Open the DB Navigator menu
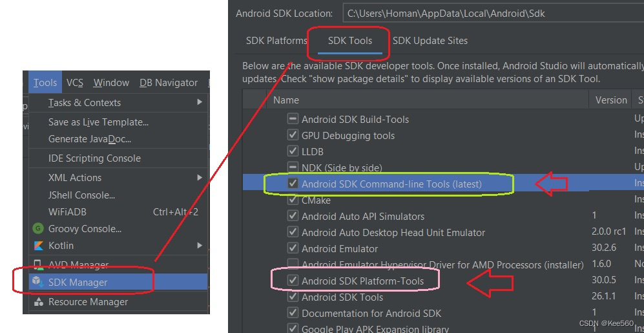This screenshot has height=333, width=644. (169, 83)
